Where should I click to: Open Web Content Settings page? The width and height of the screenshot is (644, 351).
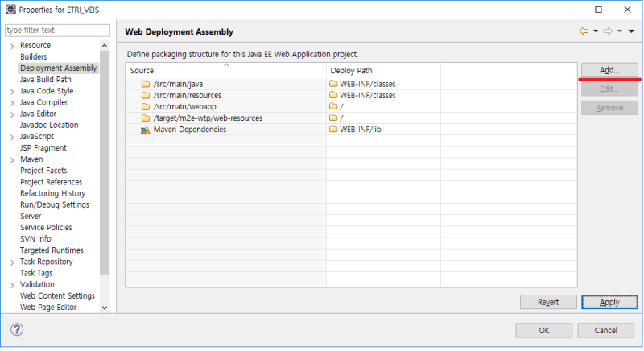57,296
